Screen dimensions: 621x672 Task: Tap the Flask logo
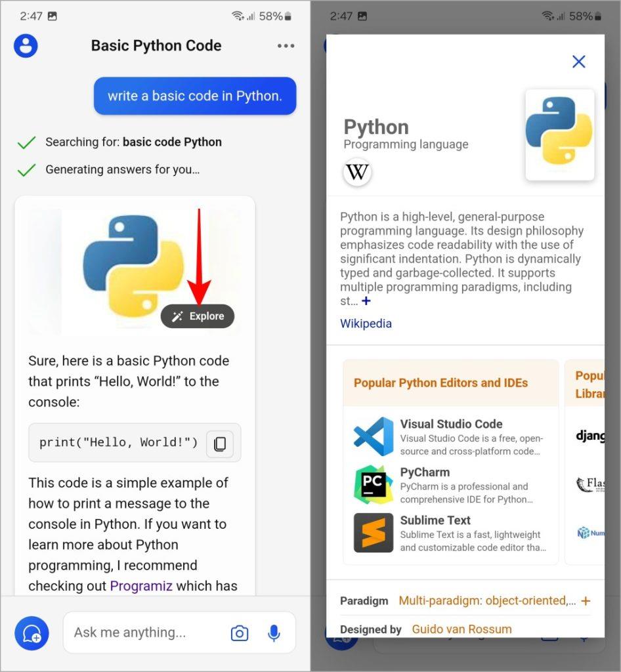[590, 484]
